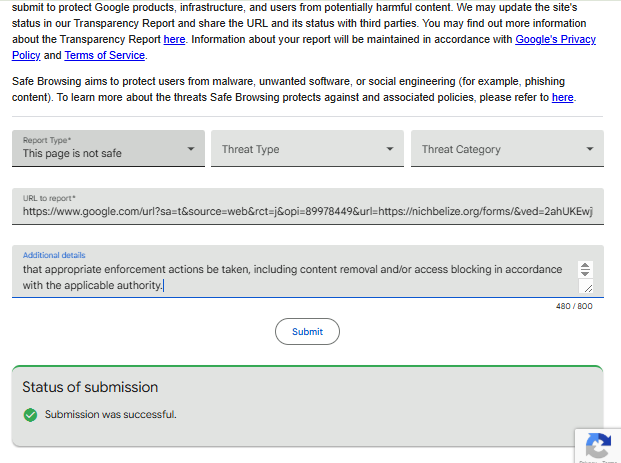Screen dimensions: 621x463
Task: Click the URL to report field
Action: point(308,206)
